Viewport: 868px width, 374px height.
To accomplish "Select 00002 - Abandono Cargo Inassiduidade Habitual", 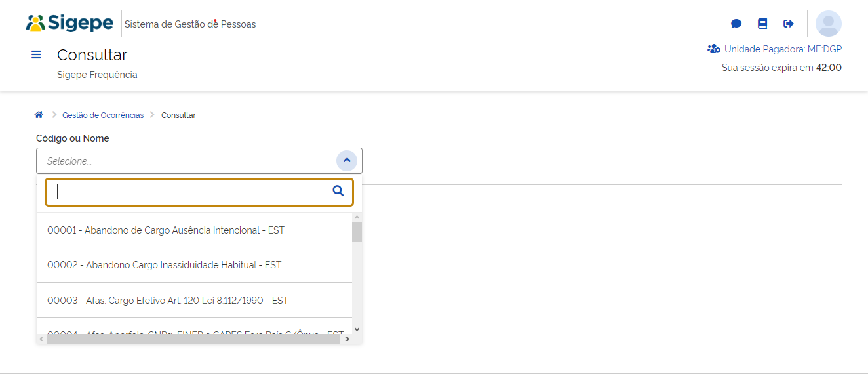I will pos(165,265).
